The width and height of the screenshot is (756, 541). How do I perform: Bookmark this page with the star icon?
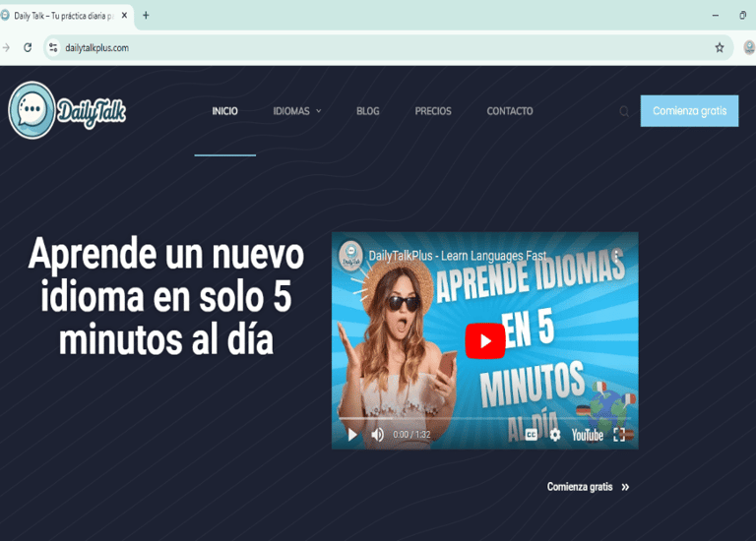click(x=720, y=47)
